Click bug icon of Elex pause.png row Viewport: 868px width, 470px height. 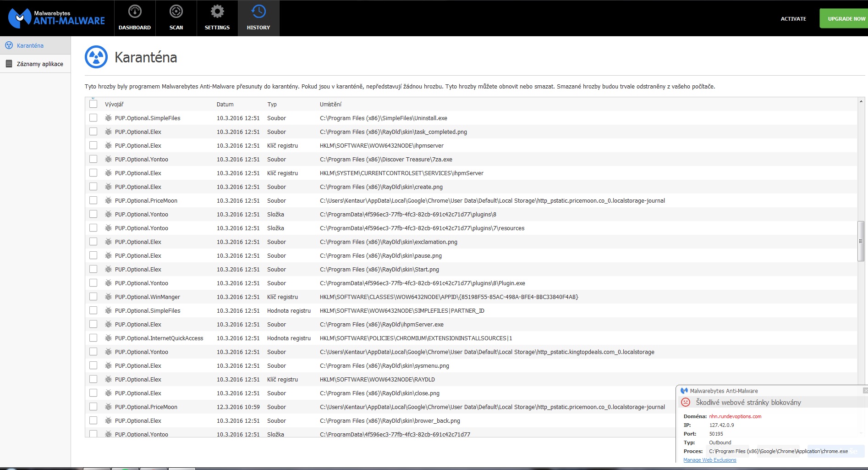[108, 255]
